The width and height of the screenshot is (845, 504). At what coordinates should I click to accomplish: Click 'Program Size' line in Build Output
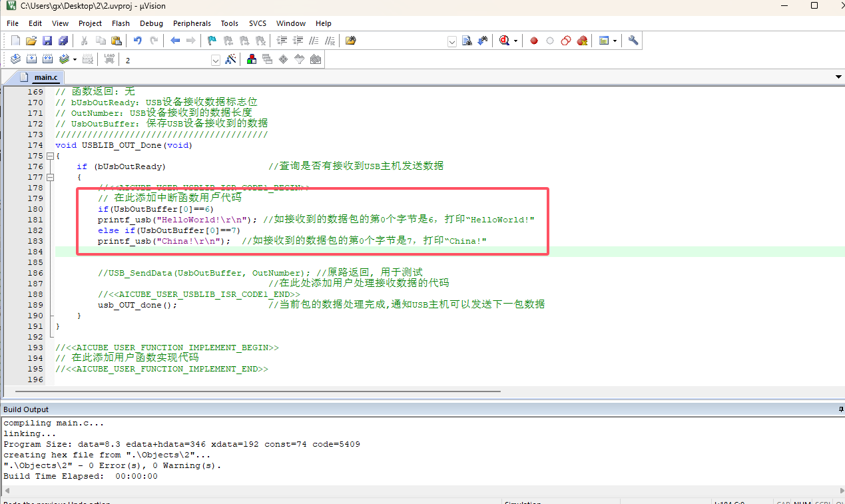[182, 444]
